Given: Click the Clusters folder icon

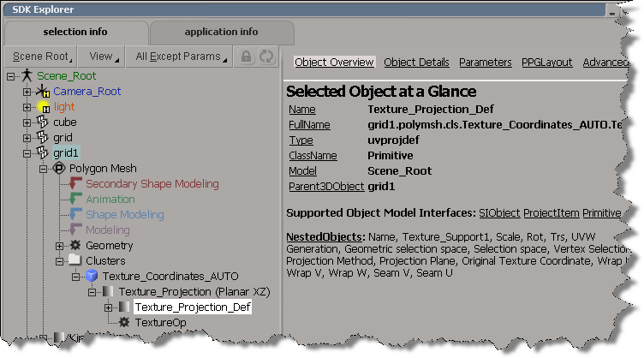Looking at the screenshot, I should pyautogui.click(x=74, y=261).
